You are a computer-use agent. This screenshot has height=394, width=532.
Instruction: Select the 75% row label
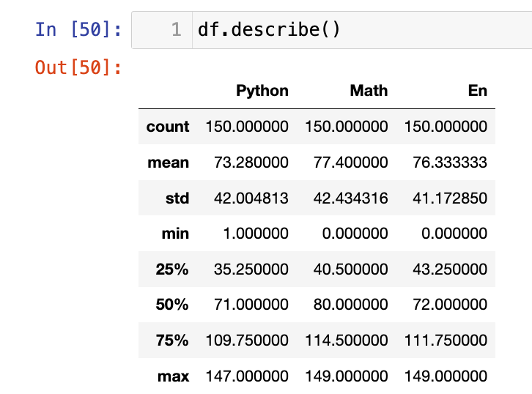coord(172,341)
